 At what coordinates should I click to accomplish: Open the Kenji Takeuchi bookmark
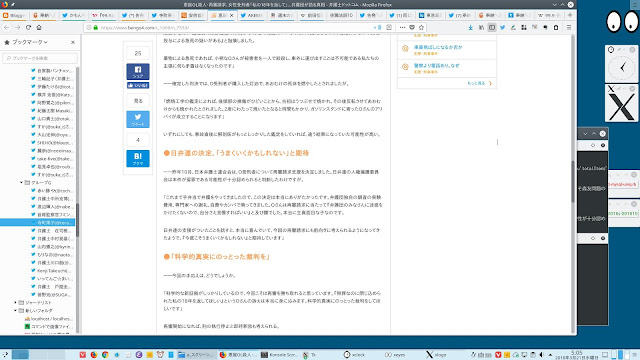click(52, 271)
